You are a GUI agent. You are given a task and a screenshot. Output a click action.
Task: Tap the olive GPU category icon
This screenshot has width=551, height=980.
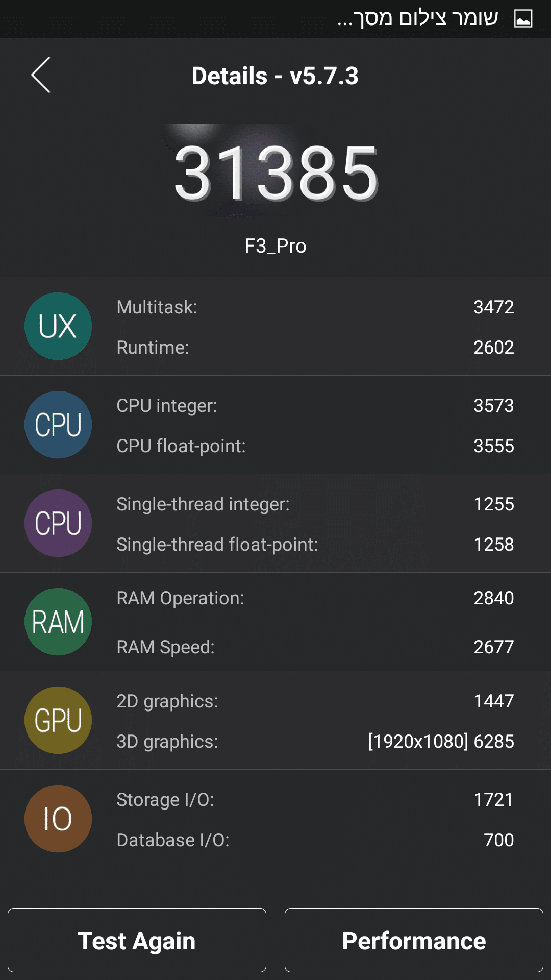58,720
